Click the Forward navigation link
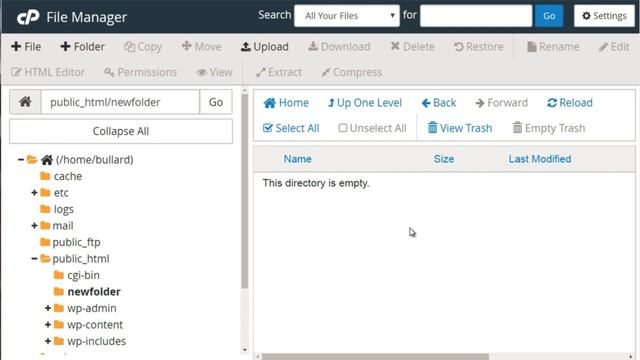This screenshot has height=360, width=640. coord(502,103)
